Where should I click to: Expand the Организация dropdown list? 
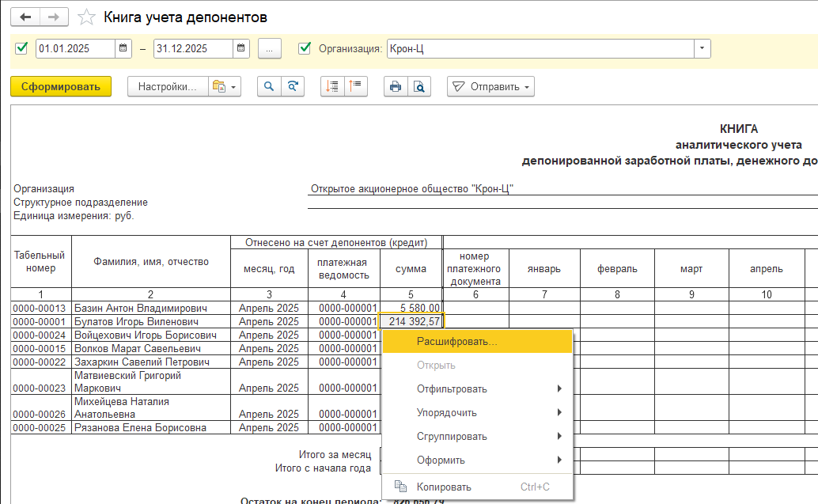click(702, 49)
